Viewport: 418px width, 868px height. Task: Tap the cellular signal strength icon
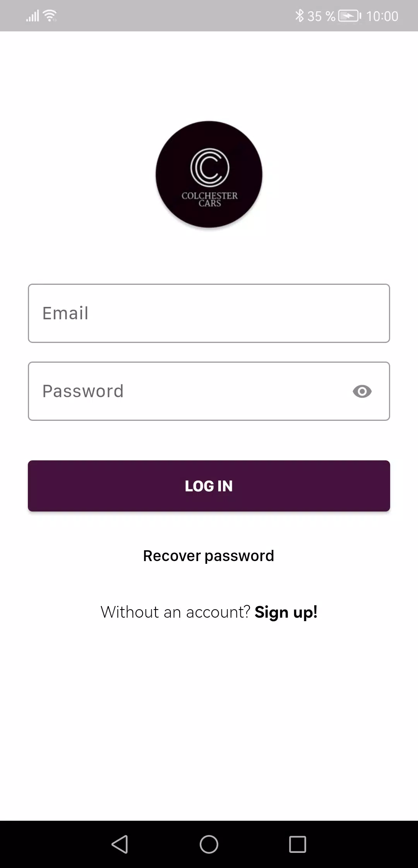point(33,16)
